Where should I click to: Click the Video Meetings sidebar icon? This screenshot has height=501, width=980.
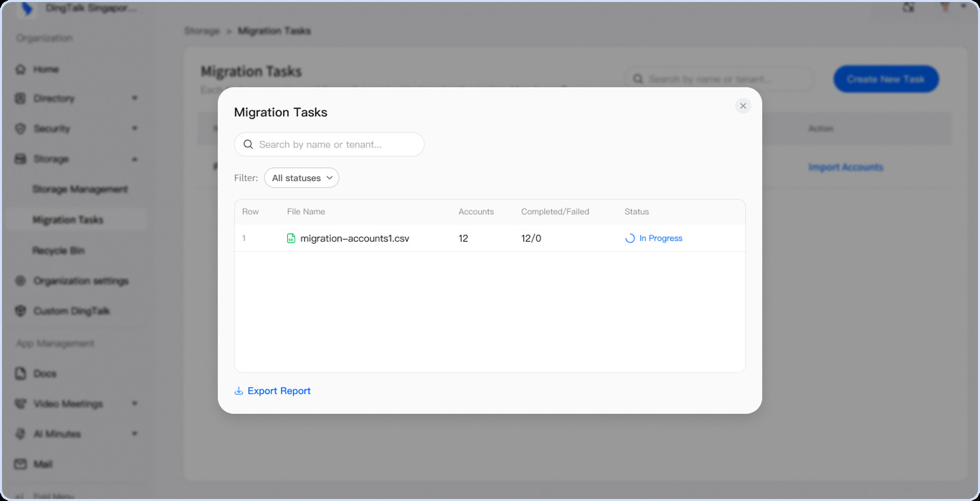click(21, 404)
